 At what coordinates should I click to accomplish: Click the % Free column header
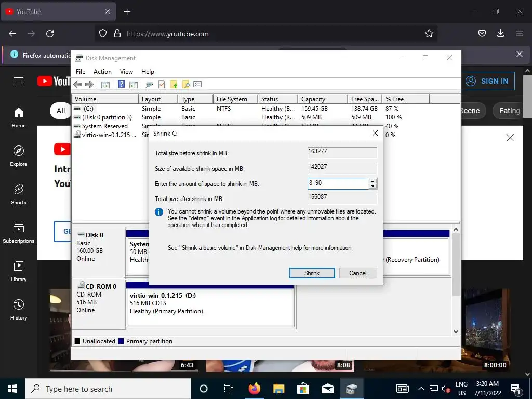point(405,99)
